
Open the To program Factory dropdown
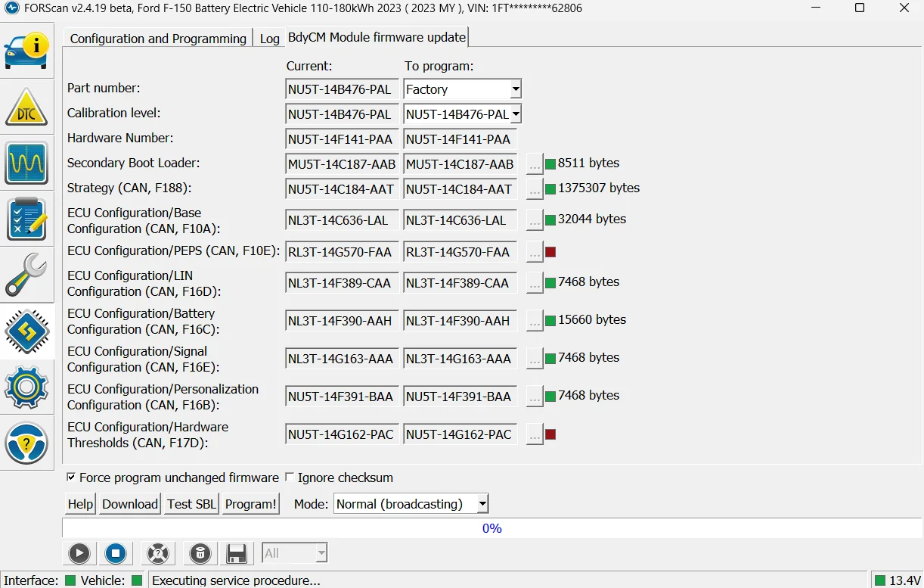click(x=516, y=89)
